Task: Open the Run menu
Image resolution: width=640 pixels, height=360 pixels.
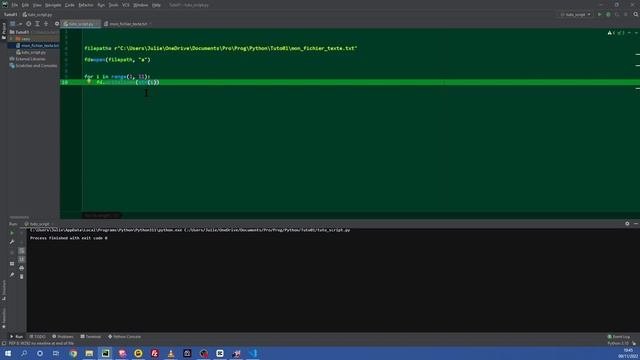Action: (x=101, y=5)
